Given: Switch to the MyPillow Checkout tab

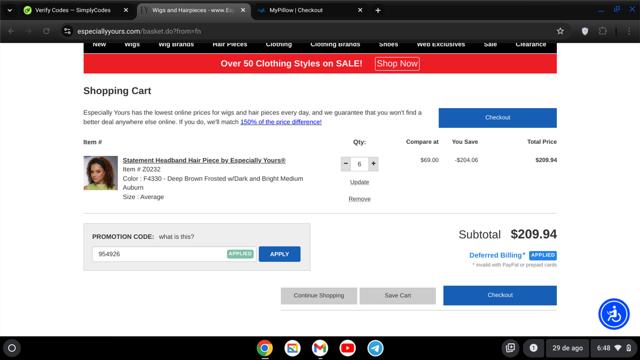Looking at the screenshot, I should coord(296,10).
